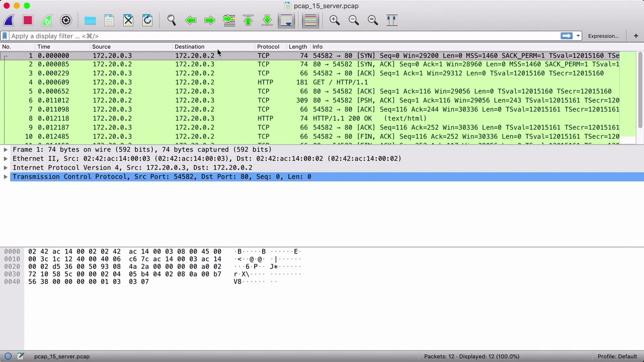Sort by the Destination column header
The image size is (644, 362).
pyautogui.click(x=214, y=46)
